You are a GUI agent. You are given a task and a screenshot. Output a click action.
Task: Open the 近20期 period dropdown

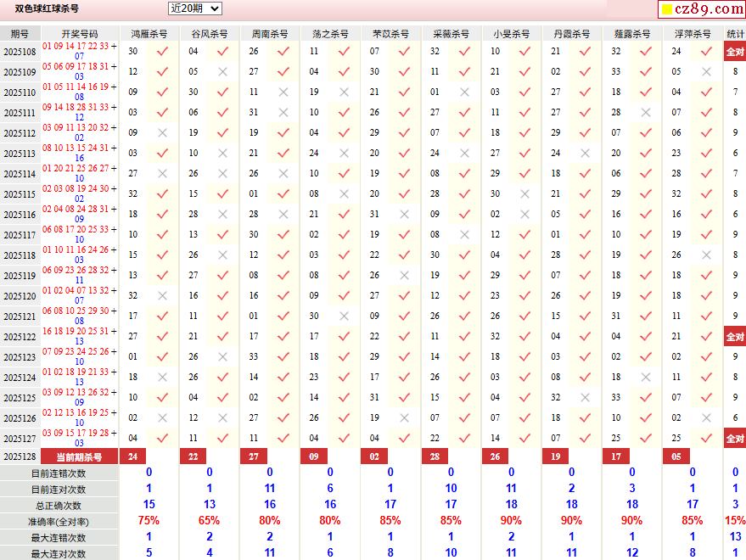coord(194,8)
